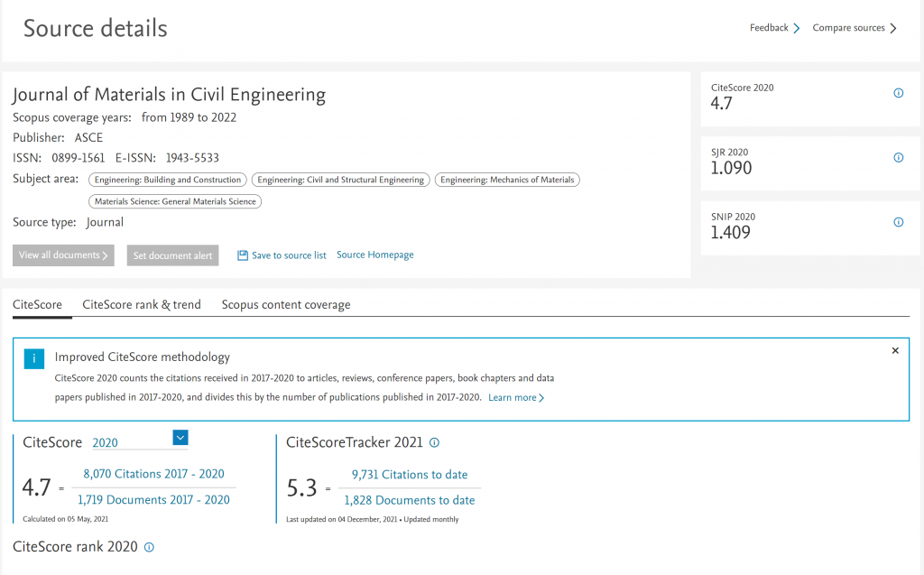924x575 pixels.
Task: Open the 8,070 Citations 2017 - 2020 link
Action: [153, 474]
